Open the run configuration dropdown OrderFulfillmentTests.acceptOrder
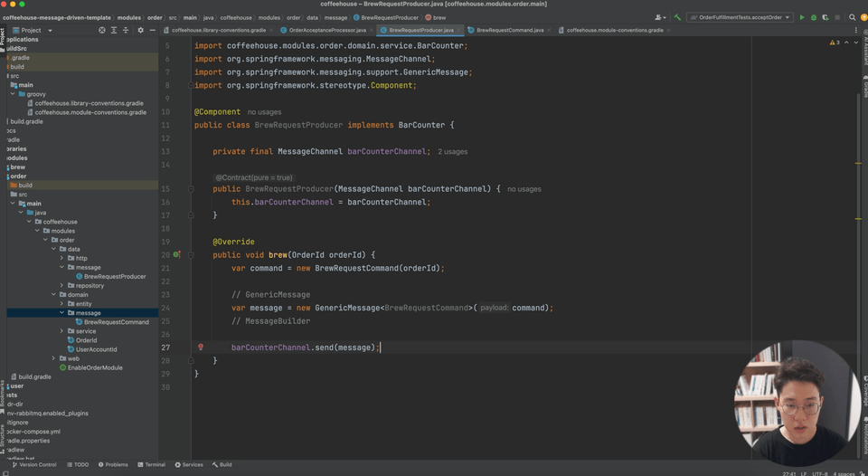The height and width of the screenshot is (476, 868). (x=740, y=18)
